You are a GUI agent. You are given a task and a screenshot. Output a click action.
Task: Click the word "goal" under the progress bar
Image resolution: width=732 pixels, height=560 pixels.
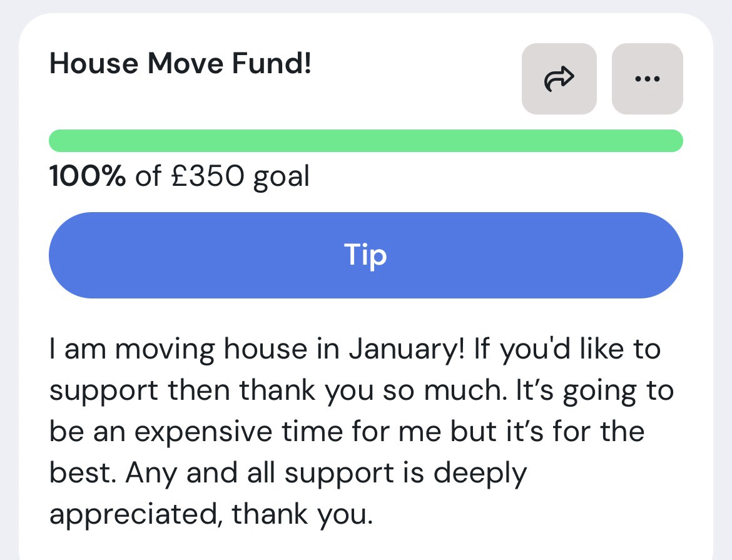click(x=281, y=178)
